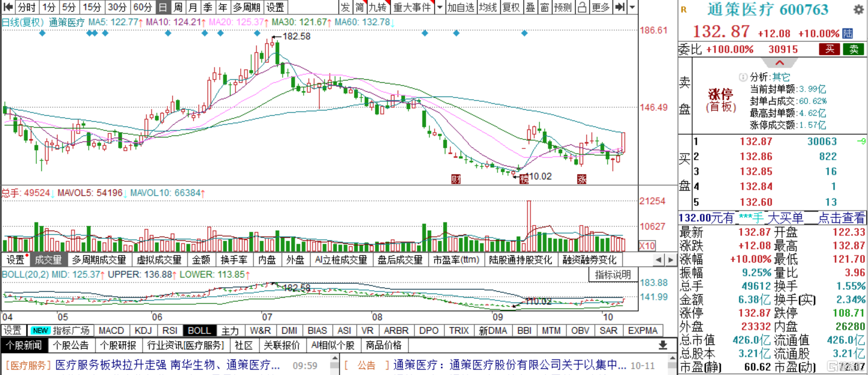This screenshot has height=375, width=868.
Task: Click the 窗 window toolbar button
Action: click(x=545, y=7)
